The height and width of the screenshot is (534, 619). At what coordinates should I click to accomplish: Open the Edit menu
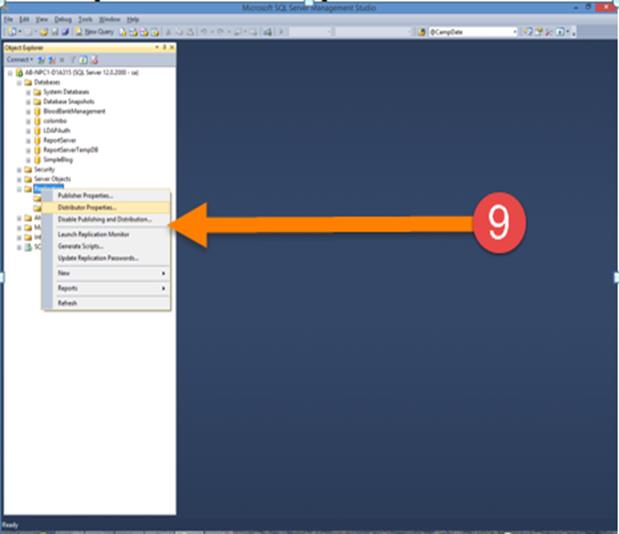click(24, 19)
